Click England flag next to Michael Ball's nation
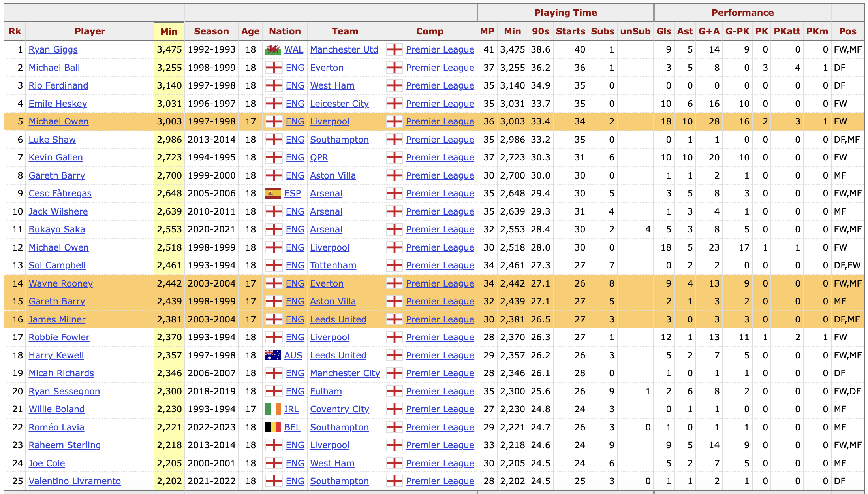The image size is (868, 494). point(274,68)
